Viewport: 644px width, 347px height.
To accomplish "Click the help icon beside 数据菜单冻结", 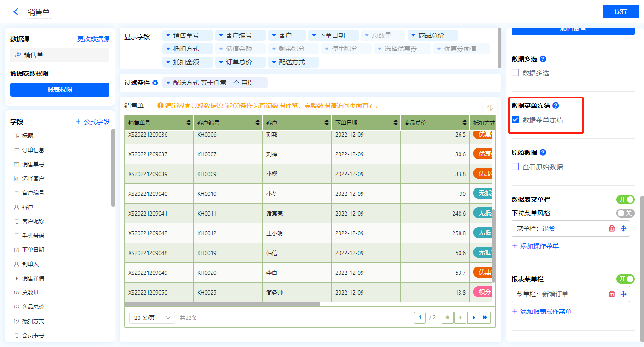I will point(556,106).
